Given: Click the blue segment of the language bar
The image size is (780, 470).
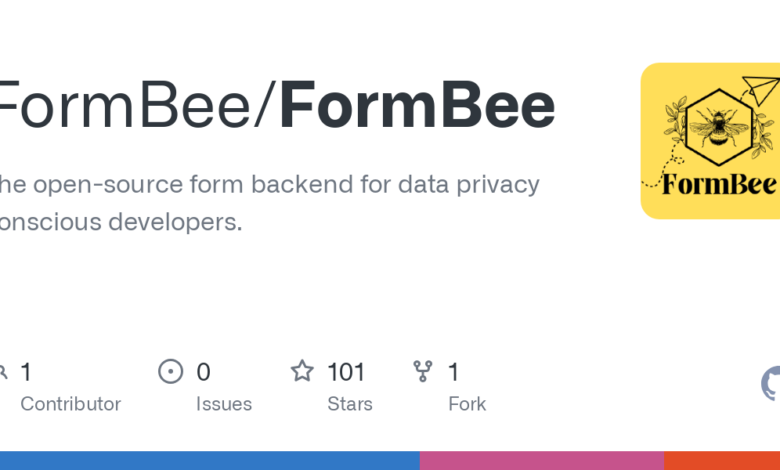Looking at the screenshot, I should pyautogui.click(x=210, y=460).
